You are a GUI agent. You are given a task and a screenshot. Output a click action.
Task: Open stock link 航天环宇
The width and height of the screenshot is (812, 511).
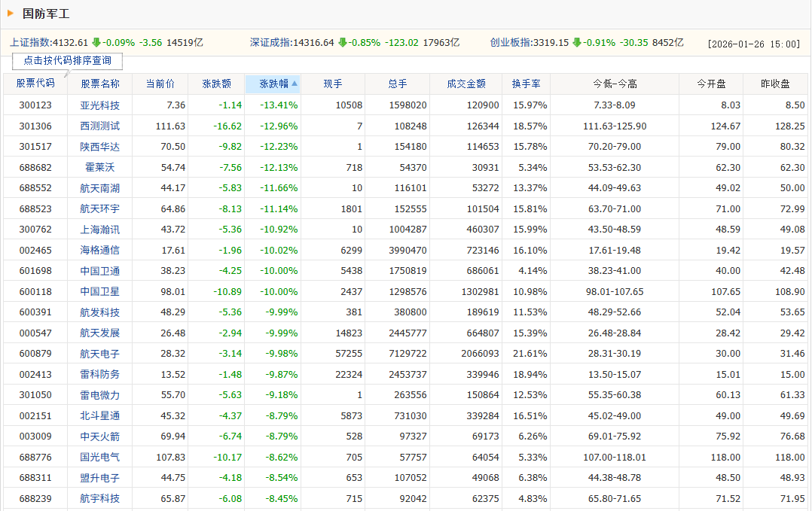pos(100,208)
